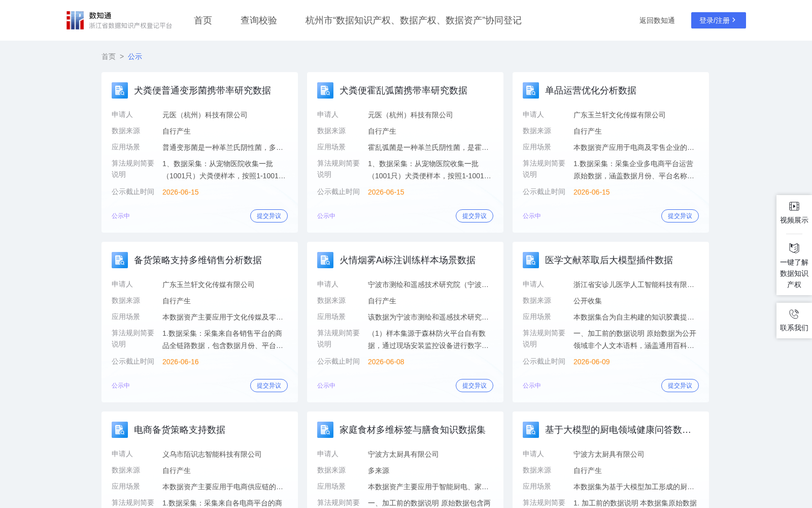Click the 一键了解数据知识产权 book icon
The width and height of the screenshot is (812, 508).
(x=794, y=248)
